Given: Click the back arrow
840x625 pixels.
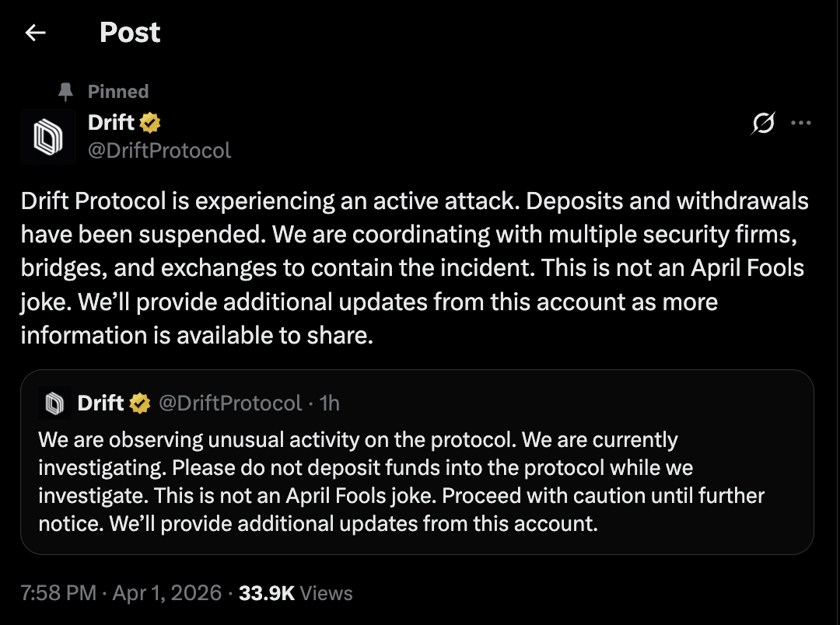Looking at the screenshot, I should coord(35,33).
